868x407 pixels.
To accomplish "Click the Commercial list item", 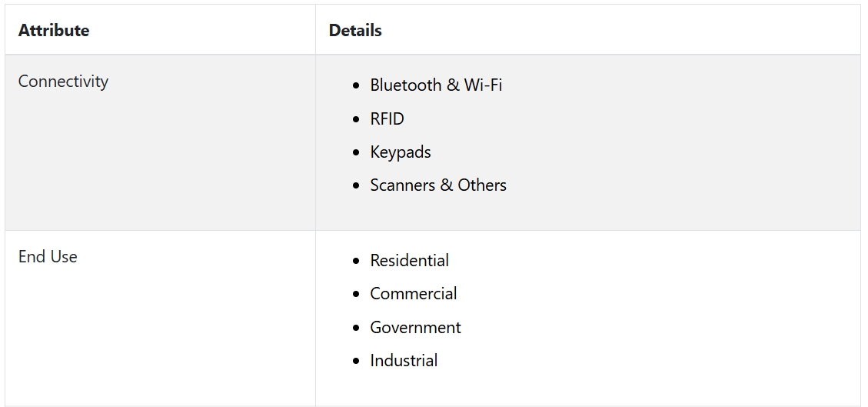I will pos(414,293).
